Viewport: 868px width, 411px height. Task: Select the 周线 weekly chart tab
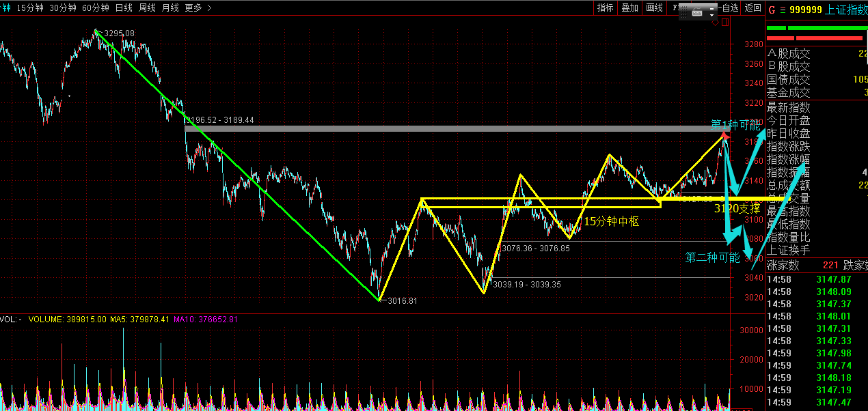pyautogui.click(x=147, y=8)
